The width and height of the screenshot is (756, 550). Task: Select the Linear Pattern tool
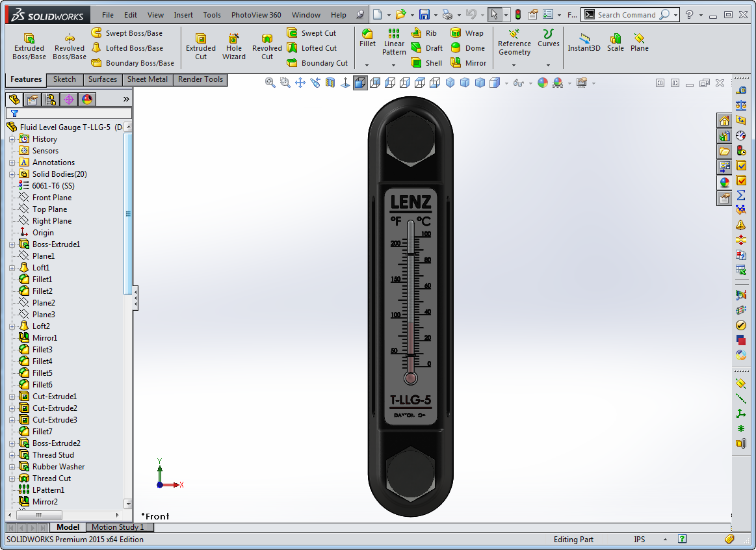tap(394, 42)
